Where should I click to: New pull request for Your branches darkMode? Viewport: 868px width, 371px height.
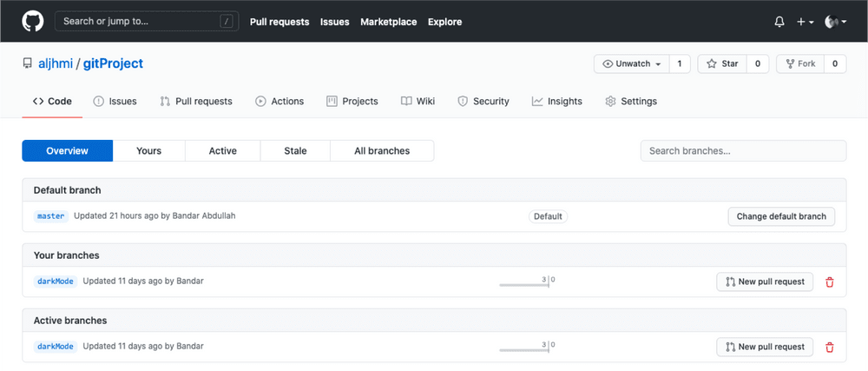765,282
